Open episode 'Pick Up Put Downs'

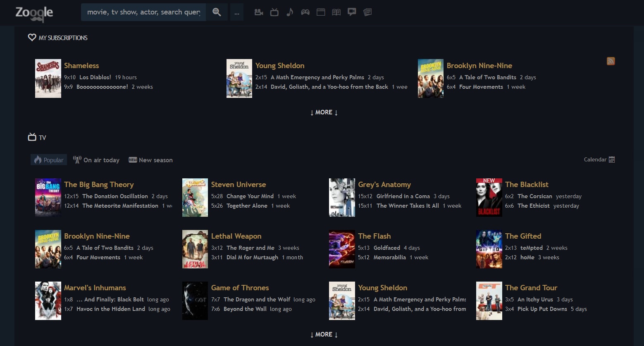pos(542,309)
